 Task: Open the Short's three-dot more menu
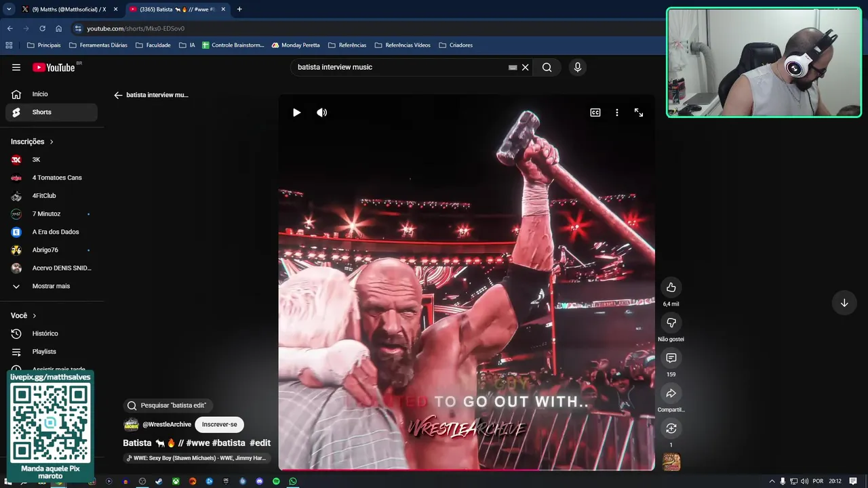tap(617, 113)
